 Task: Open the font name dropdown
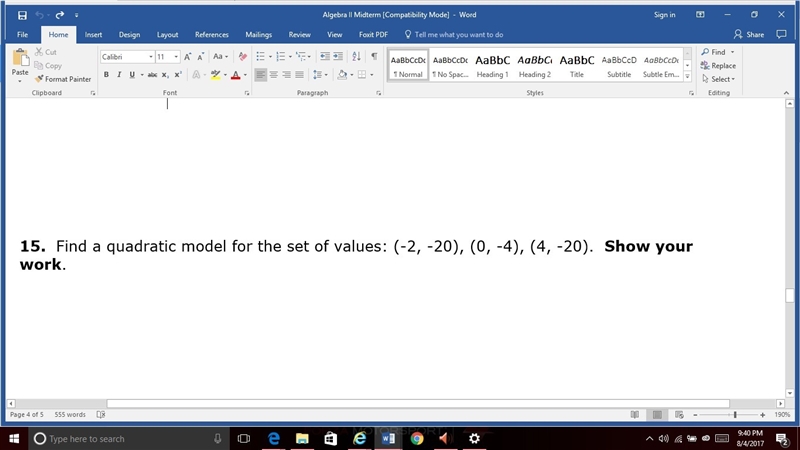(151, 57)
